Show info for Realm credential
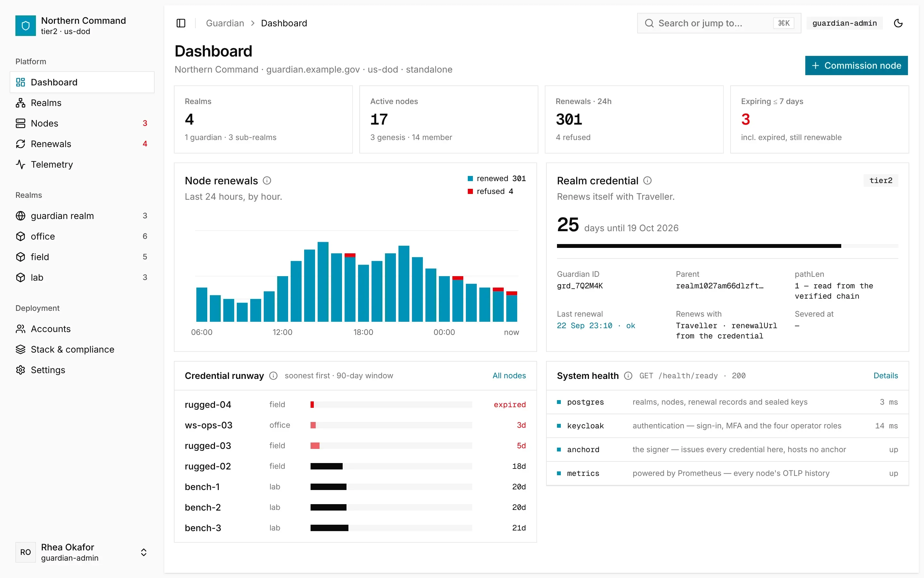 647,180
